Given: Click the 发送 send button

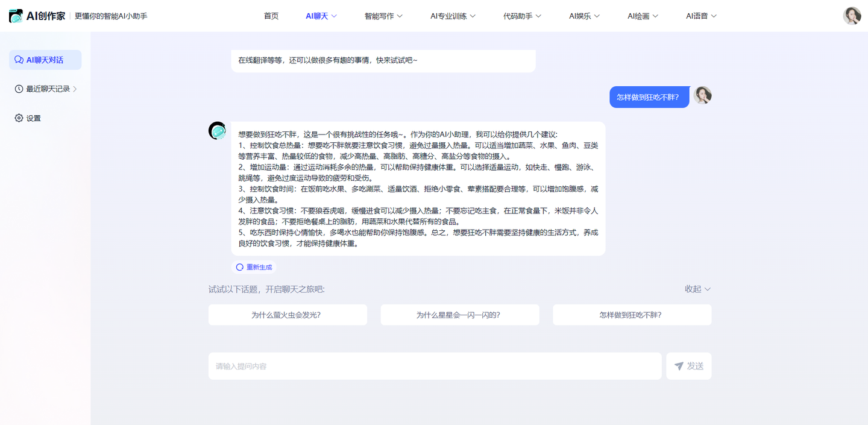Looking at the screenshot, I should tap(689, 366).
